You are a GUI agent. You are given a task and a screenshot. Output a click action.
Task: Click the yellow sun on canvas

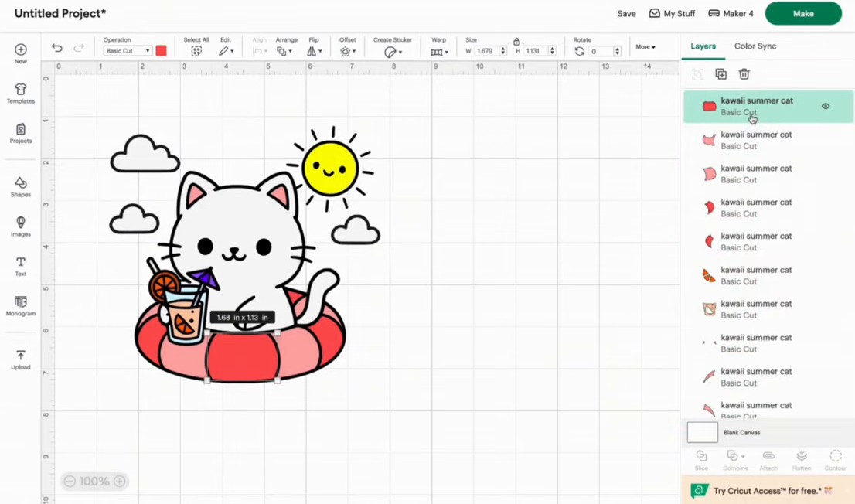(x=330, y=168)
